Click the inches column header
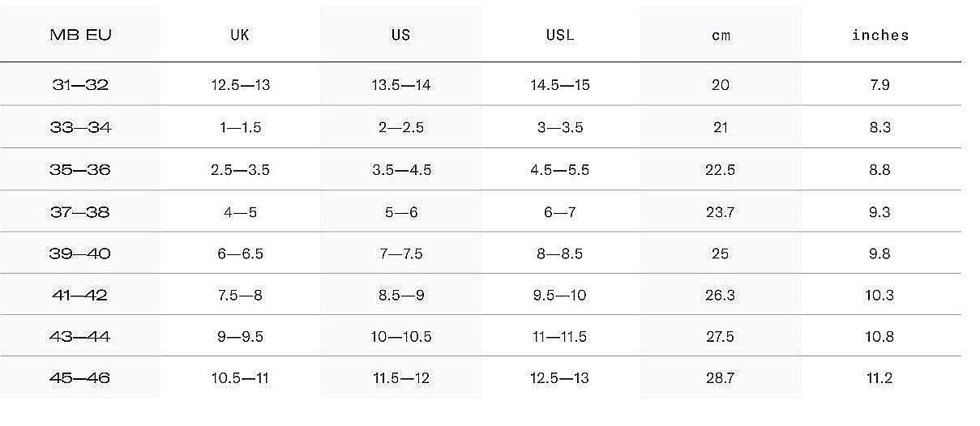The width and height of the screenshot is (980, 426). (x=880, y=35)
